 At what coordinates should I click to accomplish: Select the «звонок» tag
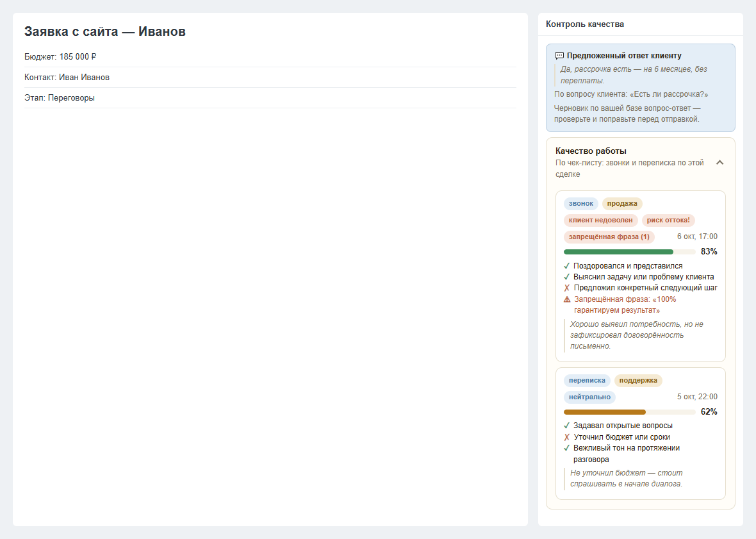[x=581, y=203]
